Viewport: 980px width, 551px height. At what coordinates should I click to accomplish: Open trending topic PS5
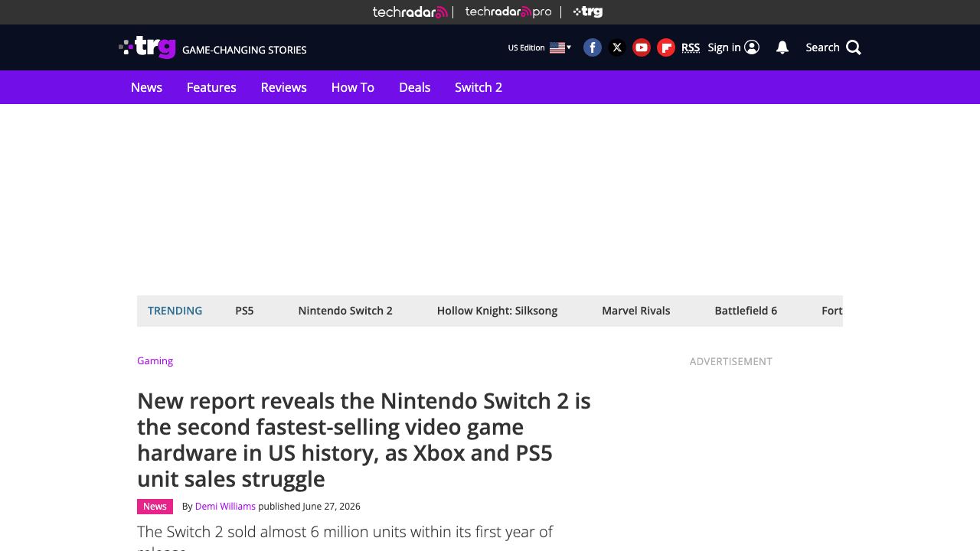pos(244,311)
